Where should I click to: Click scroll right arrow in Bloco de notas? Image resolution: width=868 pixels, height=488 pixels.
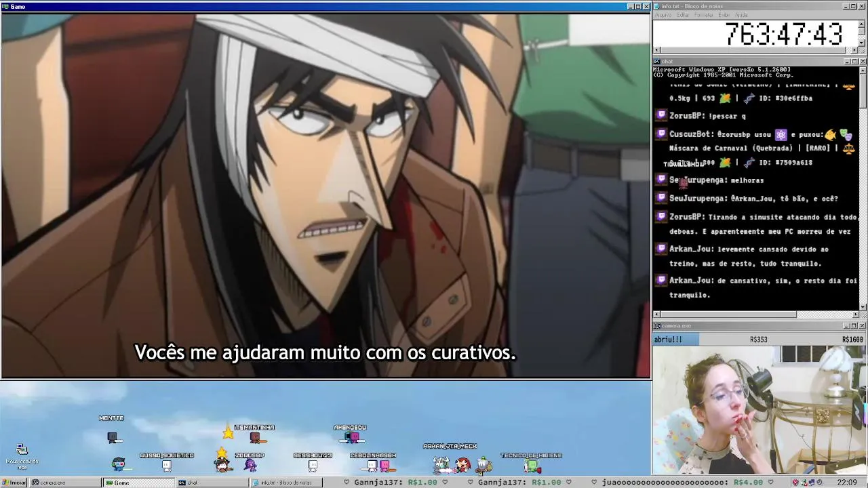tap(855, 50)
